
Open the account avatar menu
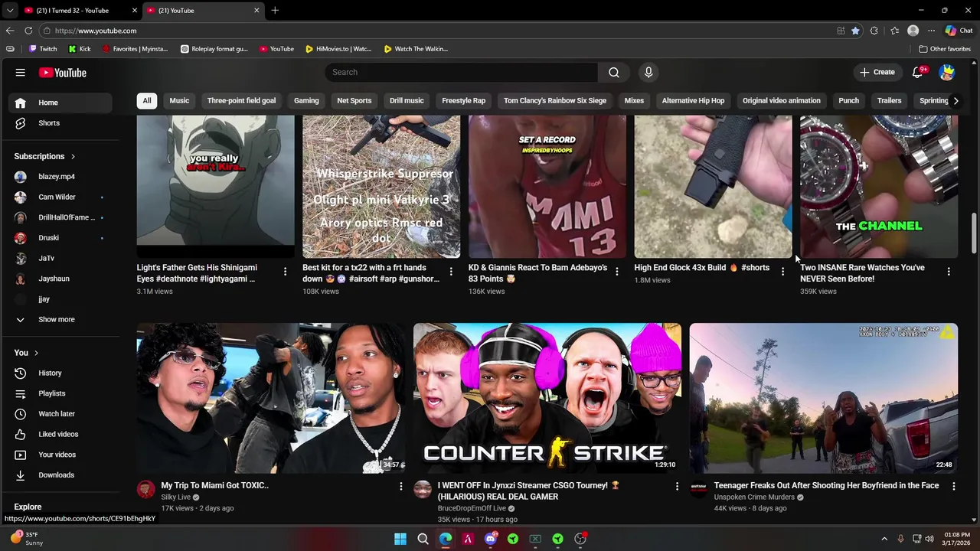click(x=947, y=73)
